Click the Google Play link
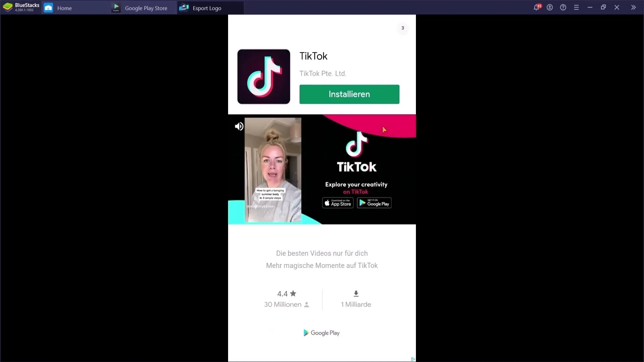The image size is (644, 362). click(x=322, y=333)
